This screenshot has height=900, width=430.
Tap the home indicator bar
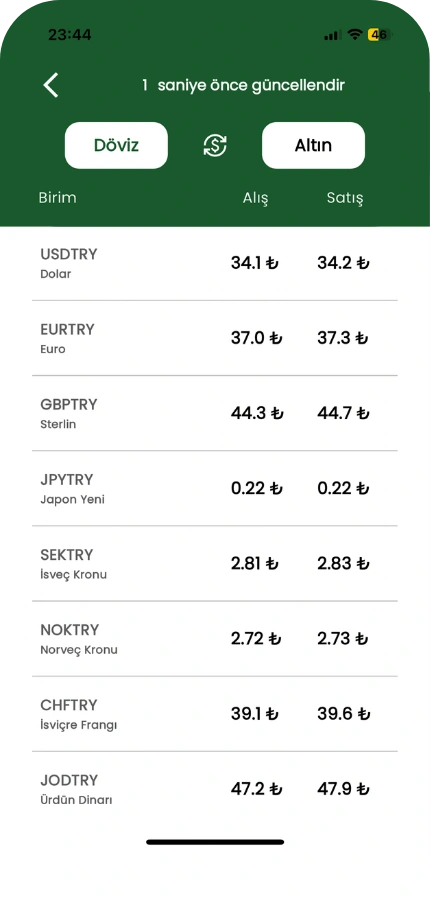tap(215, 842)
